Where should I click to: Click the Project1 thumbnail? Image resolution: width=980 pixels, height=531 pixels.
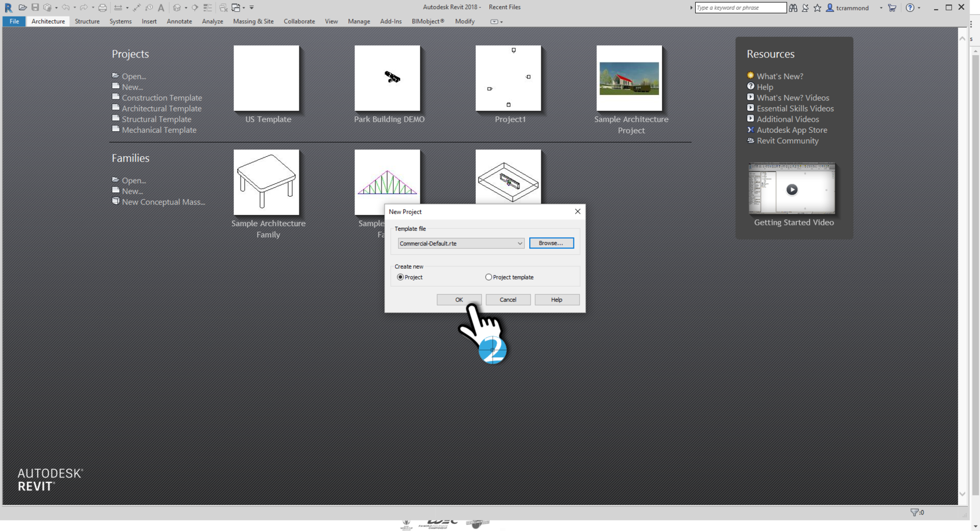[x=508, y=78]
